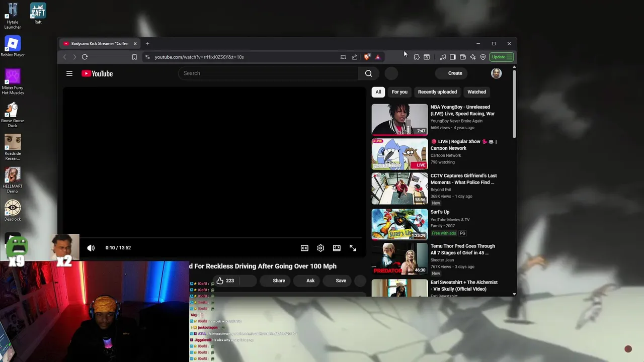Mute the video with the speaker icon
This screenshot has height=362, width=644.
coord(91,248)
